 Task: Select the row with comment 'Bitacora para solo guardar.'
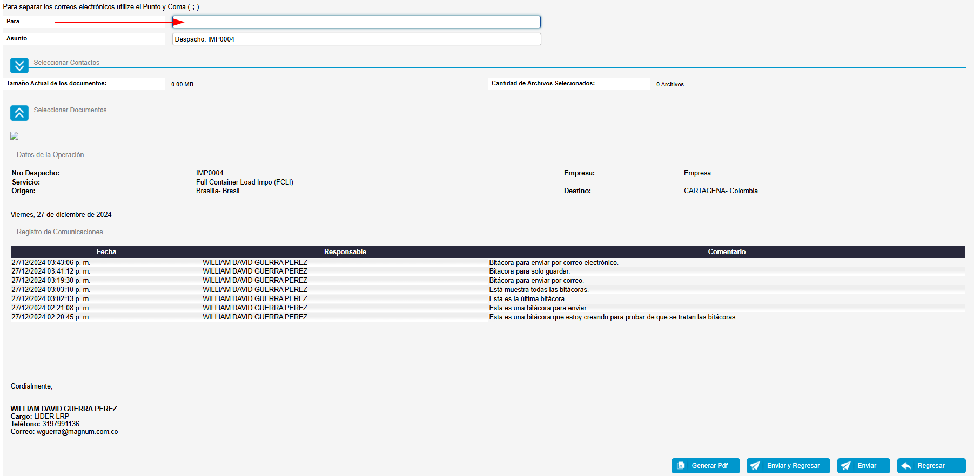(x=529, y=271)
